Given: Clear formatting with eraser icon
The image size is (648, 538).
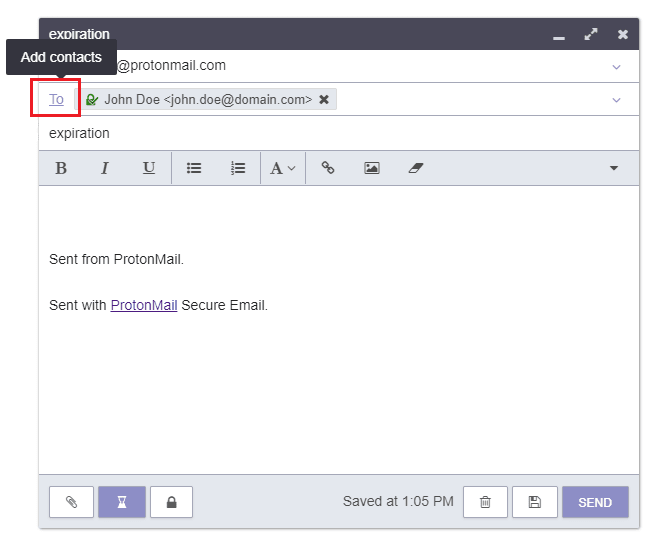Looking at the screenshot, I should [416, 168].
